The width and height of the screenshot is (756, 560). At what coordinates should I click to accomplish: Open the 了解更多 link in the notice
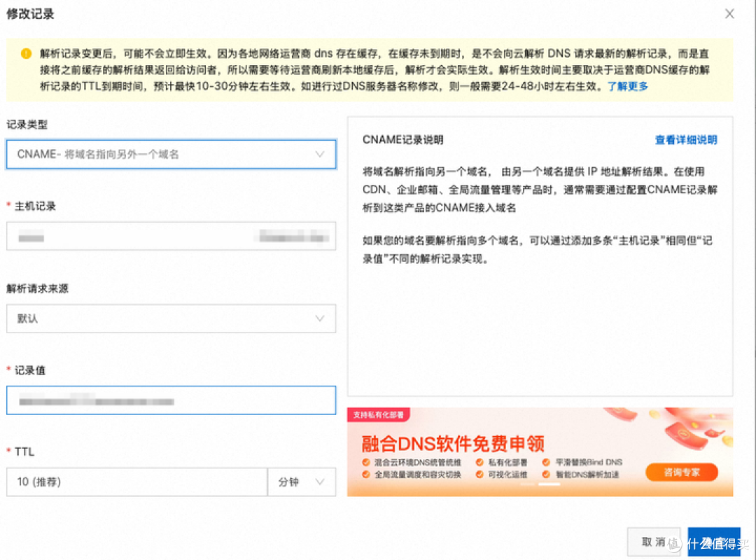point(627,86)
